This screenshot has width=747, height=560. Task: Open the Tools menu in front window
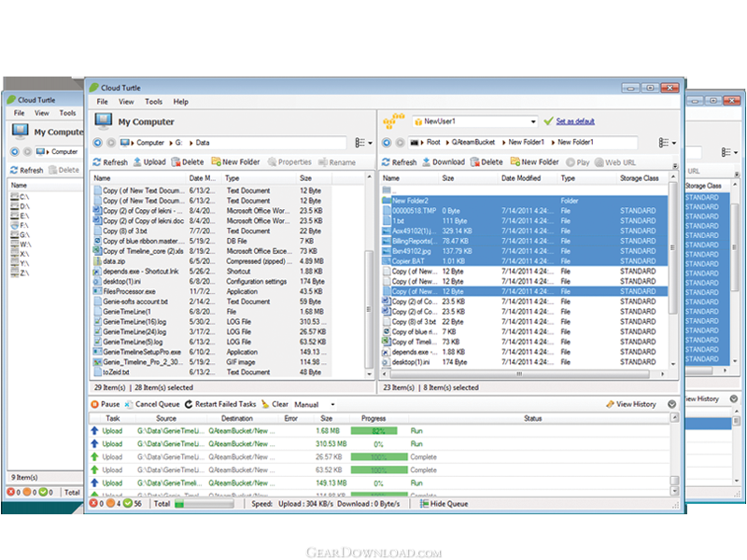pyautogui.click(x=153, y=102)
